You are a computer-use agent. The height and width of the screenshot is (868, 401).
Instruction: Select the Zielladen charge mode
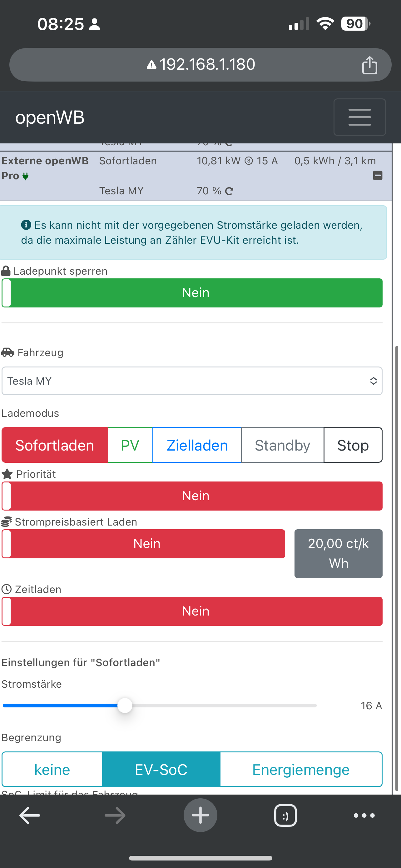[197, 446]
